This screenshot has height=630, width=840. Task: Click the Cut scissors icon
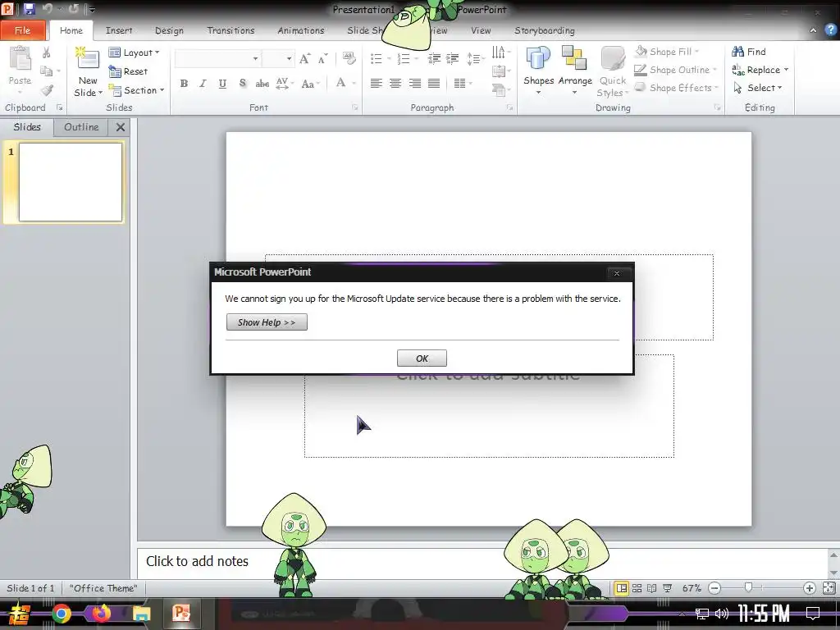pyautogui.click(x=46, y=52)
